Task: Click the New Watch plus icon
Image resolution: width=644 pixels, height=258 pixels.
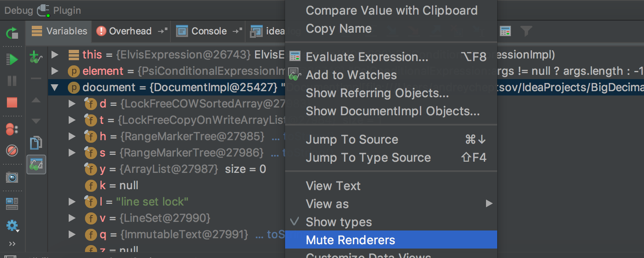Action: [x=36, y=57]
